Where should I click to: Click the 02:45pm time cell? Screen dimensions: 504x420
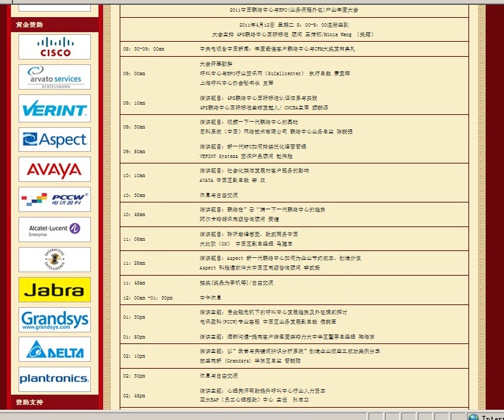[x=134, y=395]
